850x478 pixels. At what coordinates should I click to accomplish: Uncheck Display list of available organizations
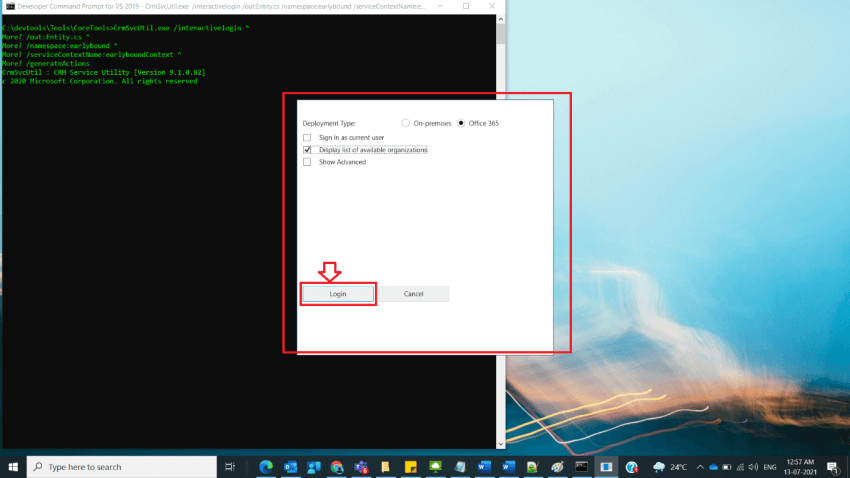(x=307, y=150)
